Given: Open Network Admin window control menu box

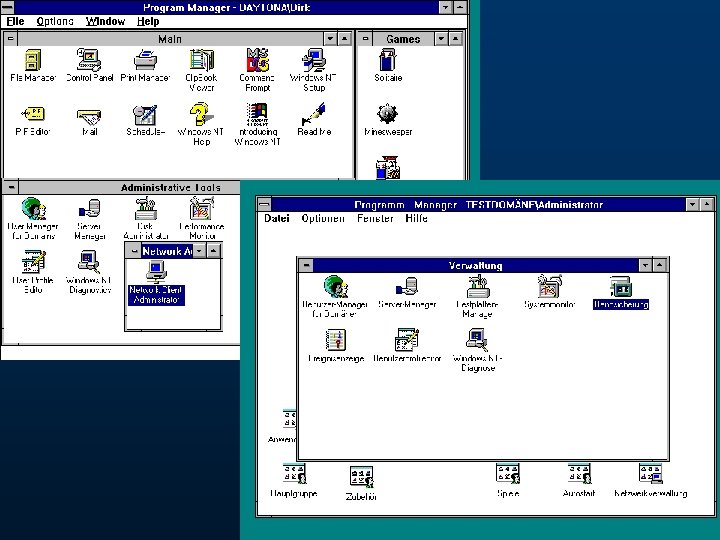Looking at the screenshot, I should pyautogui.click(x=134, y=251).
